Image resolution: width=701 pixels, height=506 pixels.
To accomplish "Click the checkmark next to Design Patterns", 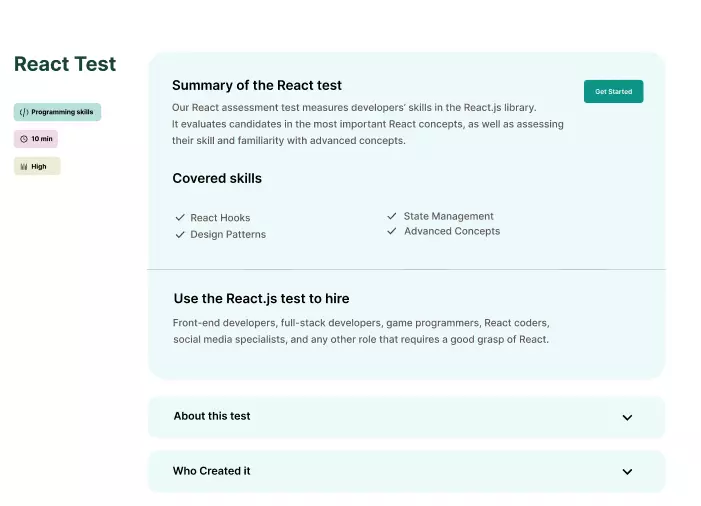I will (x=180, y=234).
